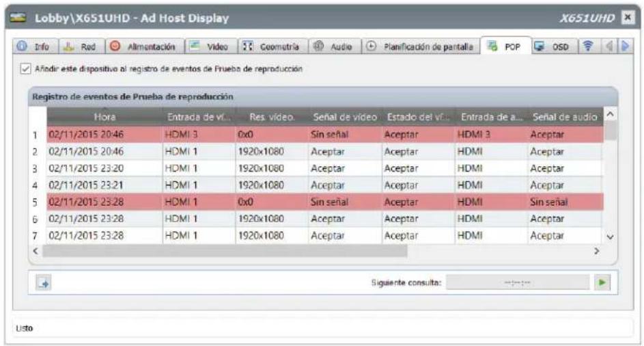Screen dimensions: 644x346
Task: Select row 1 time 02/11/2015 20:46
Action: 86,135
